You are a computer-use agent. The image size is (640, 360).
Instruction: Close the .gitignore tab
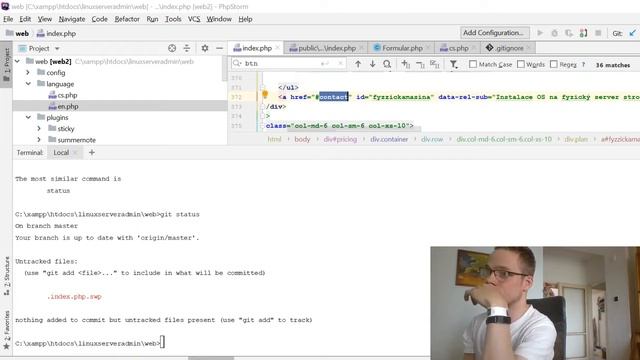[x=529, y=48]
